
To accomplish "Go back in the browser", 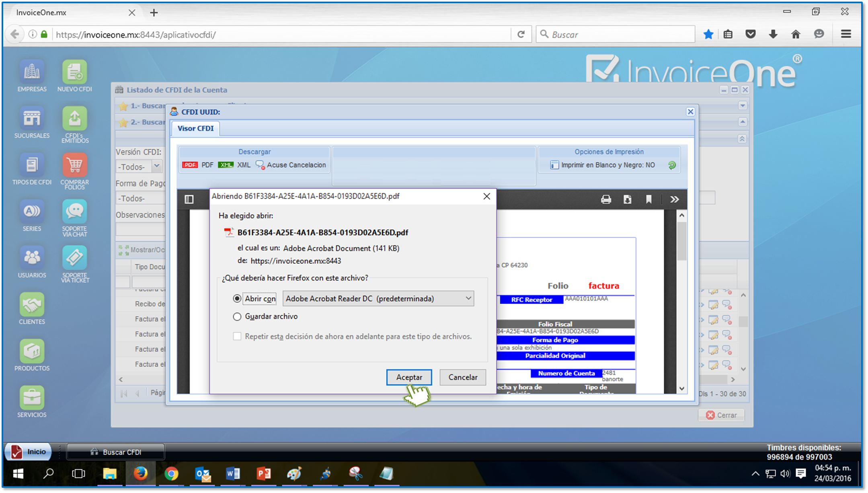I will [x=14, y=34].
